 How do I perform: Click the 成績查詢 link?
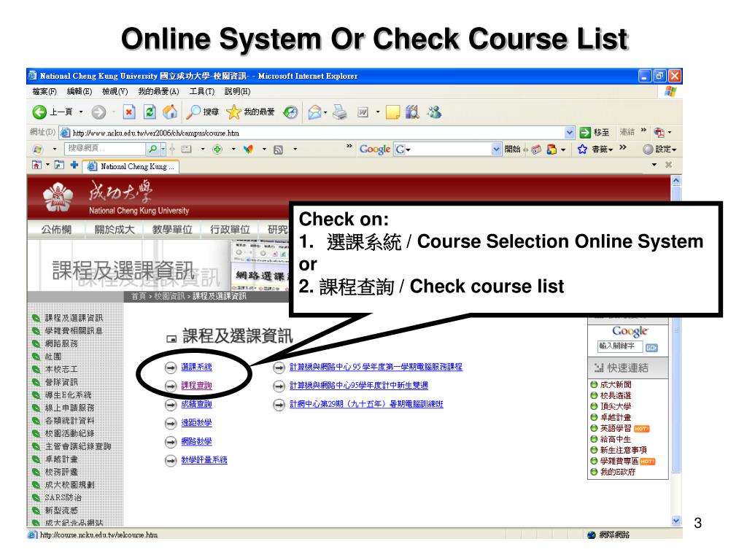point(196,404)
